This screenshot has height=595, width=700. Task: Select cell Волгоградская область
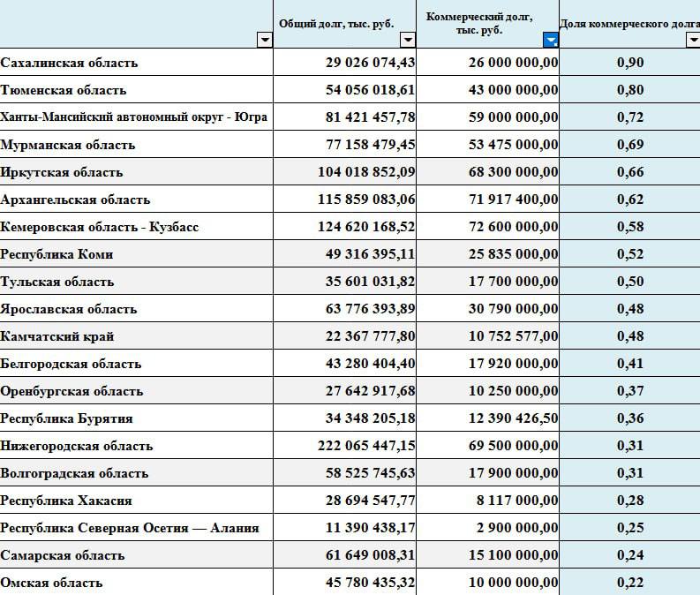pyautogui.click(x=136, y=472)
